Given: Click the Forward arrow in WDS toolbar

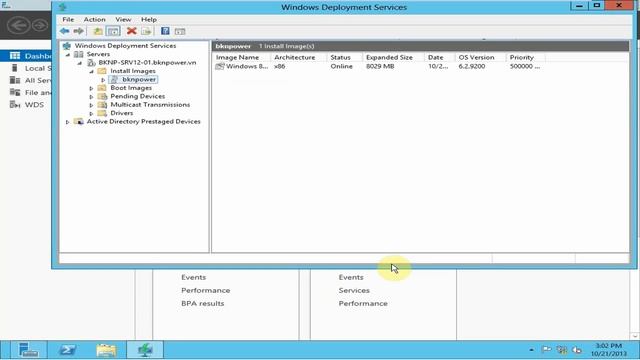Looking at the screenshot, I should click(78, 31).
